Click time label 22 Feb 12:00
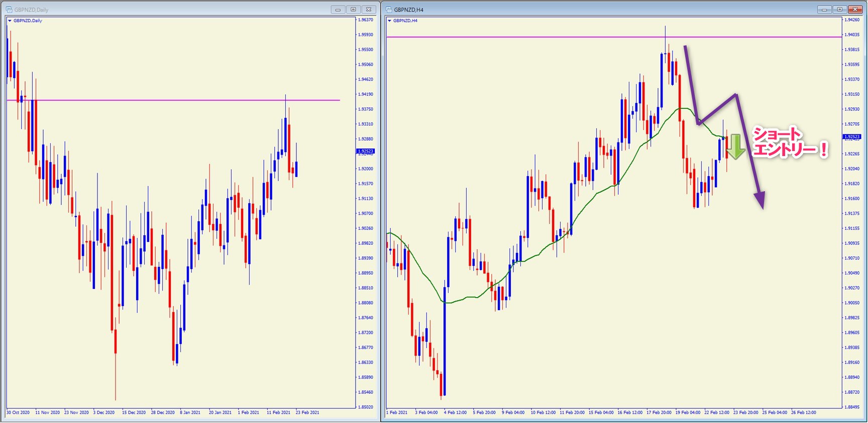 click(x=717, y=412)
